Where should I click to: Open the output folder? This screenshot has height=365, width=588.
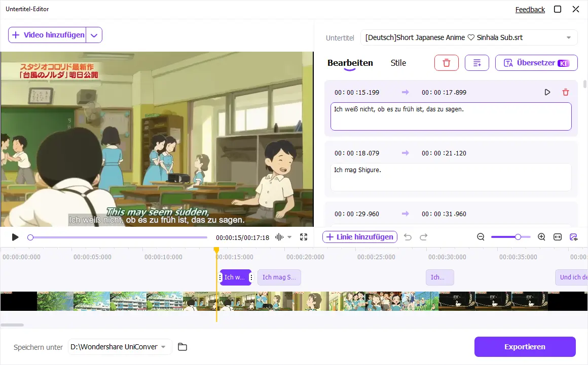[x=182, y=347]
